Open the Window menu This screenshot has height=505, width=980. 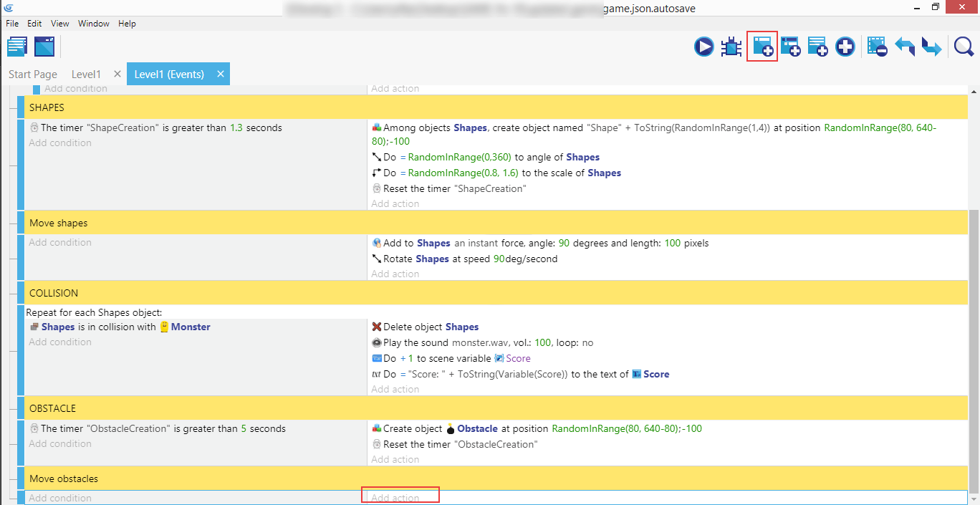pos(93,24)
